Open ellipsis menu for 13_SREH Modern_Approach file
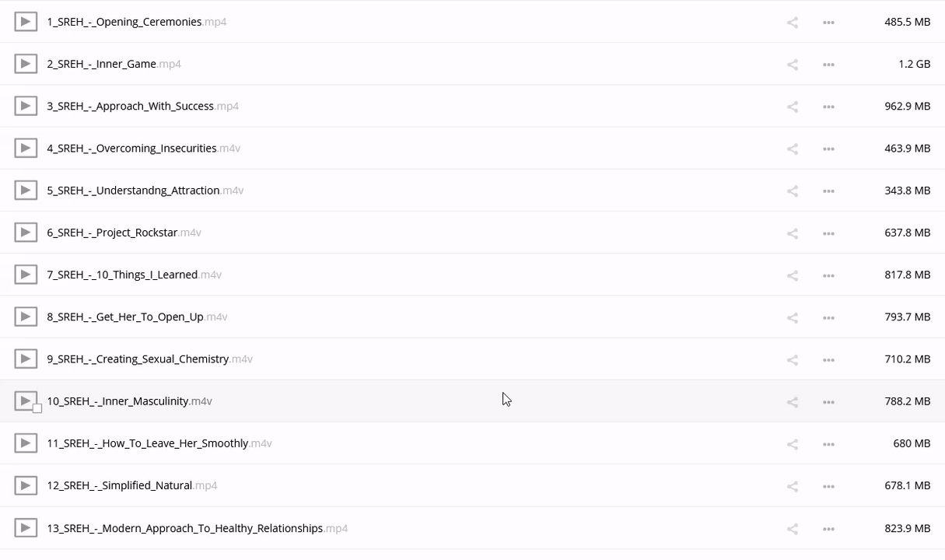The height and width of the screenshot is (560, 945). [x=828, y=529]
